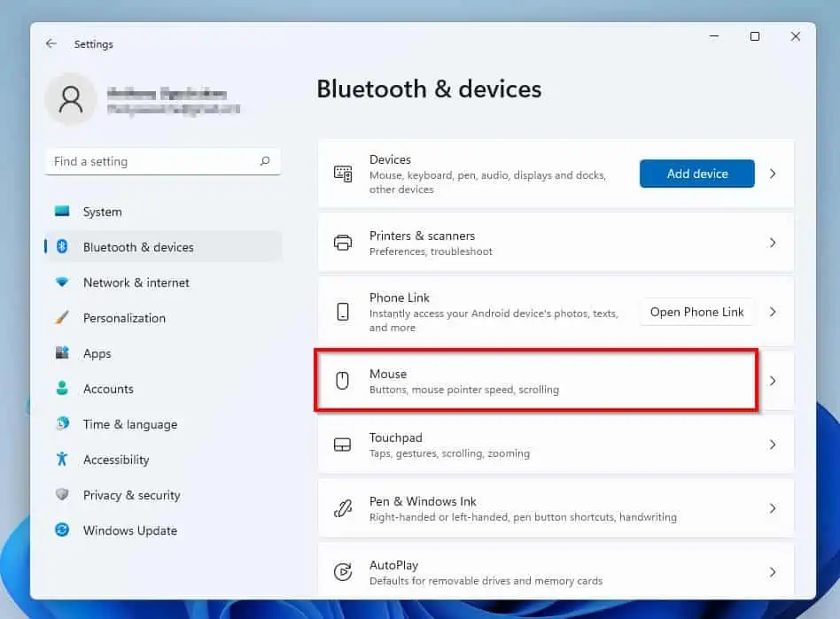Click the printer icon for Printers & scanners
This screenshot has width=840, height=619.
343,243
